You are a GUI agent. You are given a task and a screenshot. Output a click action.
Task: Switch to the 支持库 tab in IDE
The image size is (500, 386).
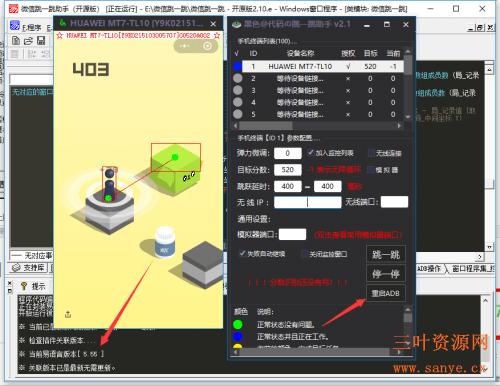[x=29, y=267]
